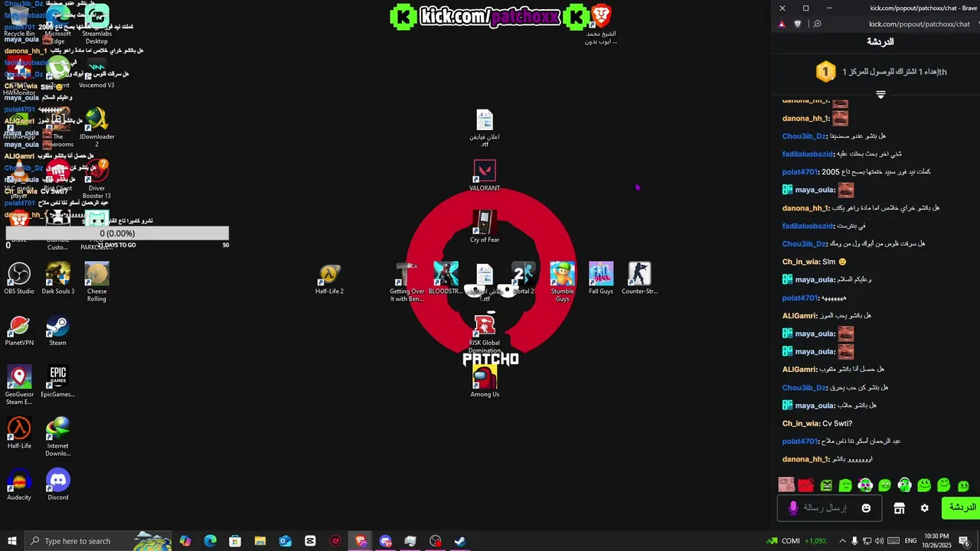The width and height of the screenshot is (980, 551).
Task: Open the clock and date flyout
Action: coord(936,541)
